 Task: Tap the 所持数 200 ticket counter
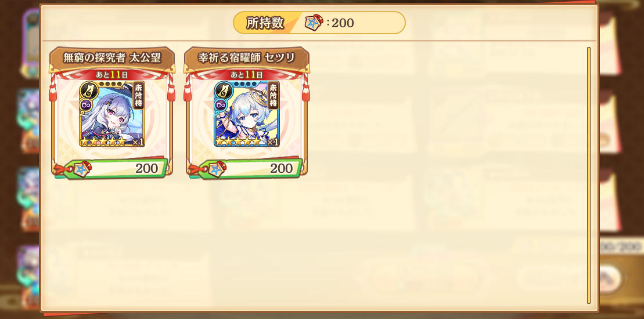coord(319,23)
